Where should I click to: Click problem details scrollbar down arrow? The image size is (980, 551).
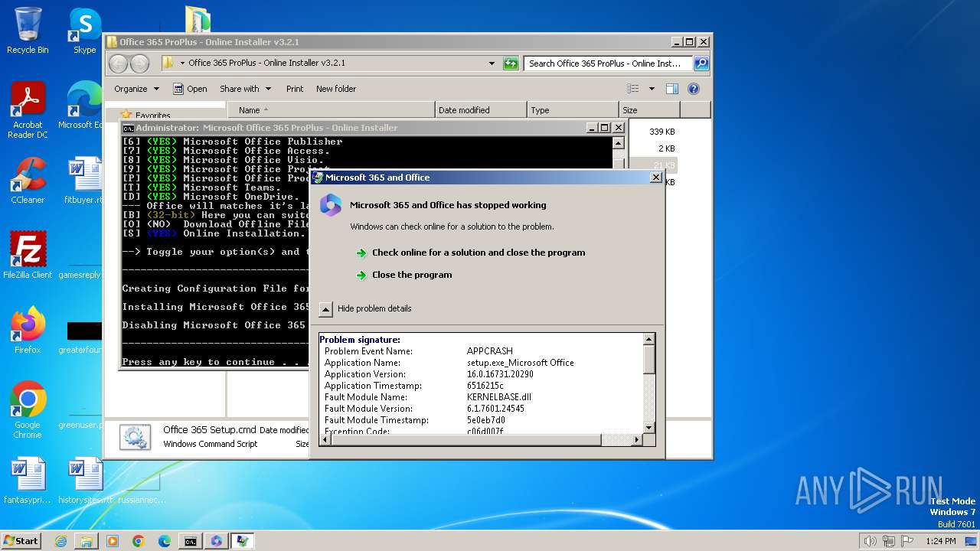coord(649,427)
